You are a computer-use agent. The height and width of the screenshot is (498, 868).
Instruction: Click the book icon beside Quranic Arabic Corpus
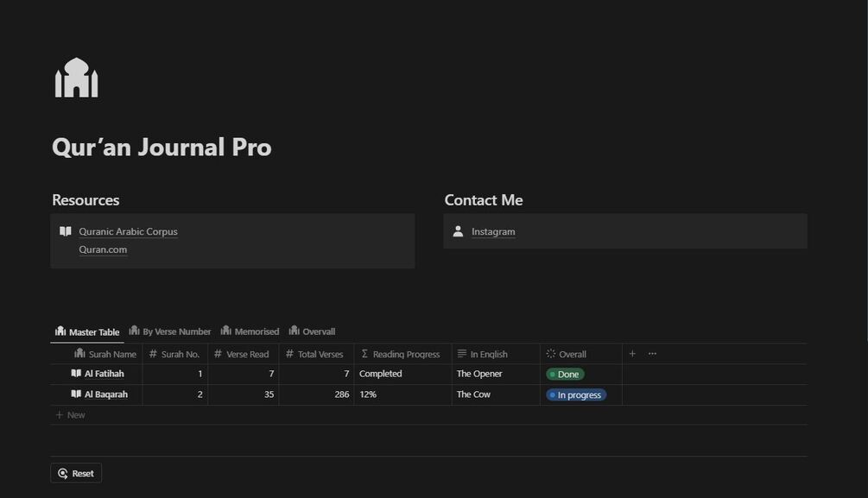(x=66, y=231)
